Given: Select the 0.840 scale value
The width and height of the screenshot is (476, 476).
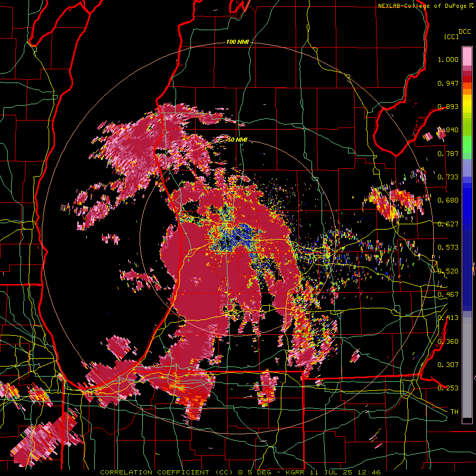Looking at the screenshot, I should tap(448, 130).
